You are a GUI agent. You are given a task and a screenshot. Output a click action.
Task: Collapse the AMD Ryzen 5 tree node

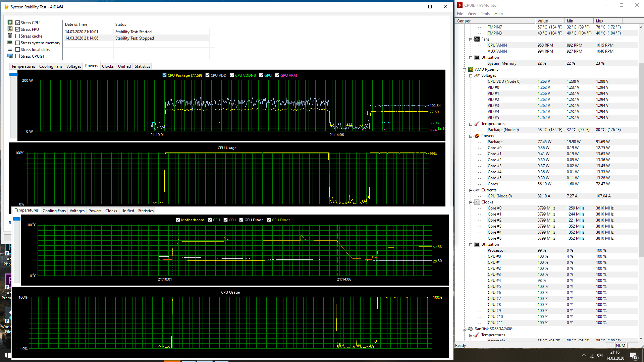pos(465,69)
